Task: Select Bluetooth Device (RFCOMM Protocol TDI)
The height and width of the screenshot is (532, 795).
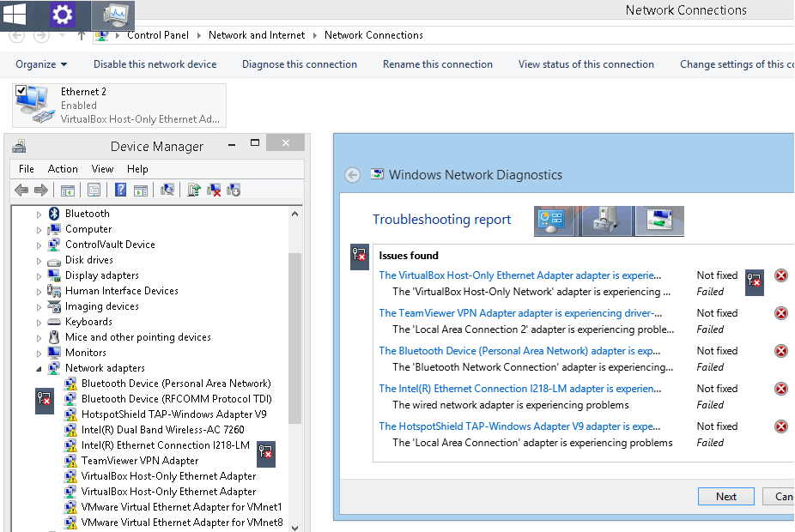Action: point(177,399)
